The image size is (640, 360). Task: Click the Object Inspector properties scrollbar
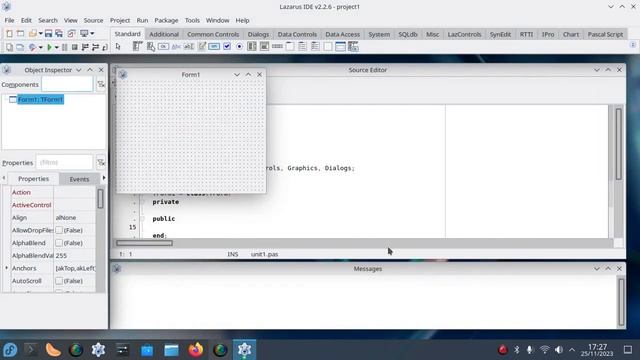pos(100,239)
